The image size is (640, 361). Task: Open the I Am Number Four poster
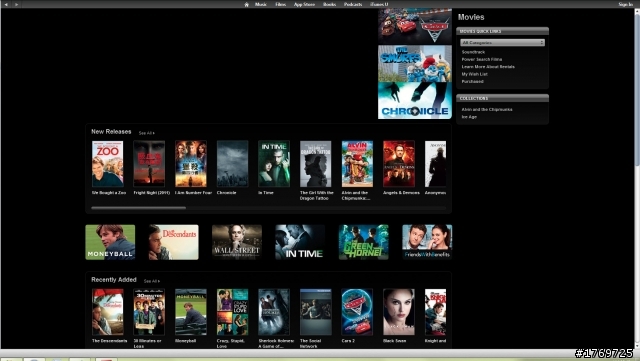point(191,164)
